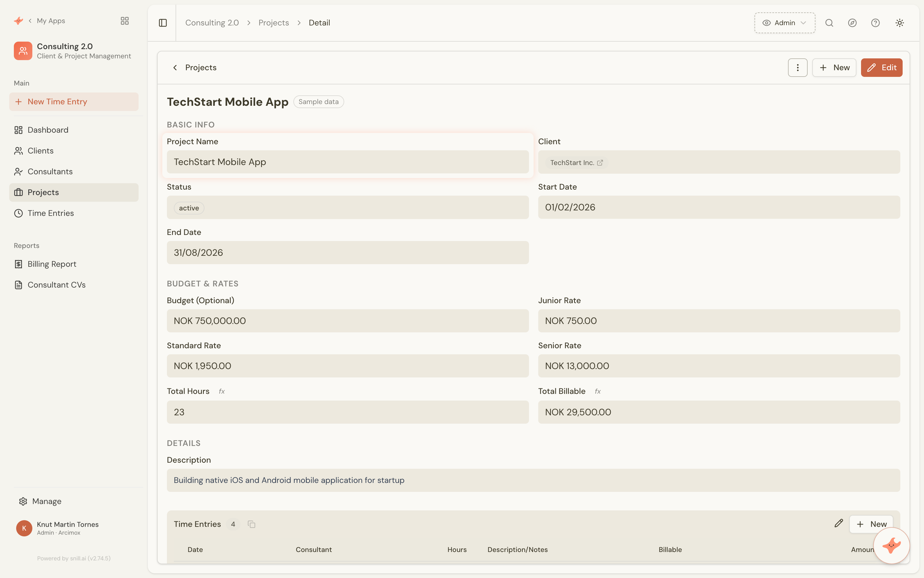The height and width of the screenshot is (578, 924).
Task: Click New Time Entry button
Action: click(74, 102)
